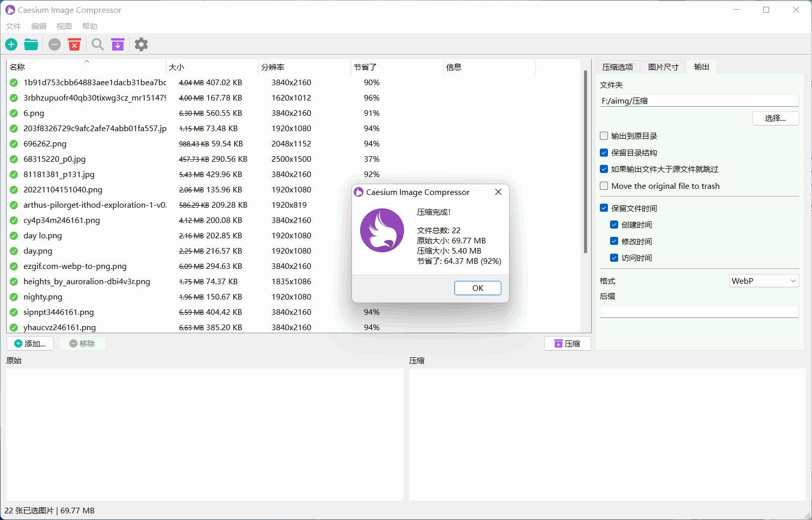Viewport: 812px width, 520px height.
Task: Close the compression complete dialog with X
Action: point(498,192)
